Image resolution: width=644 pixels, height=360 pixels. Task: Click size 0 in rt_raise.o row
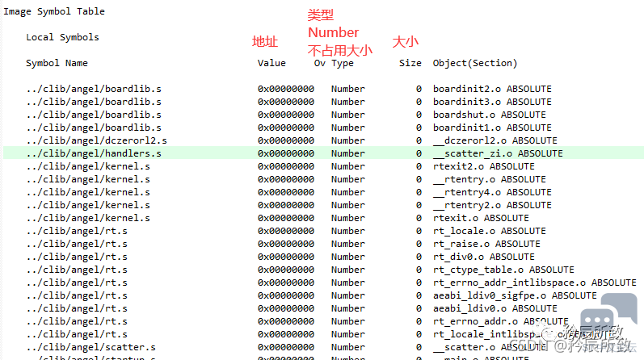tap(419, 244)
